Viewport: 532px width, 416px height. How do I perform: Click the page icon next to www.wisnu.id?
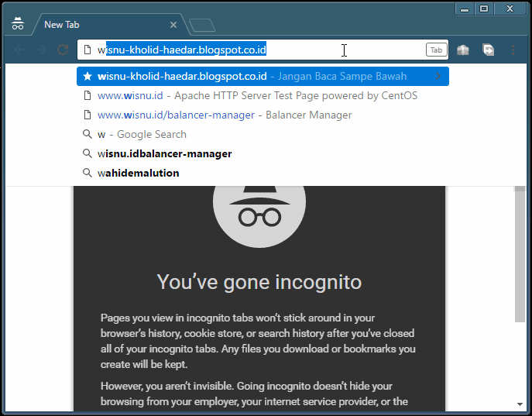(x=88, y=96)
